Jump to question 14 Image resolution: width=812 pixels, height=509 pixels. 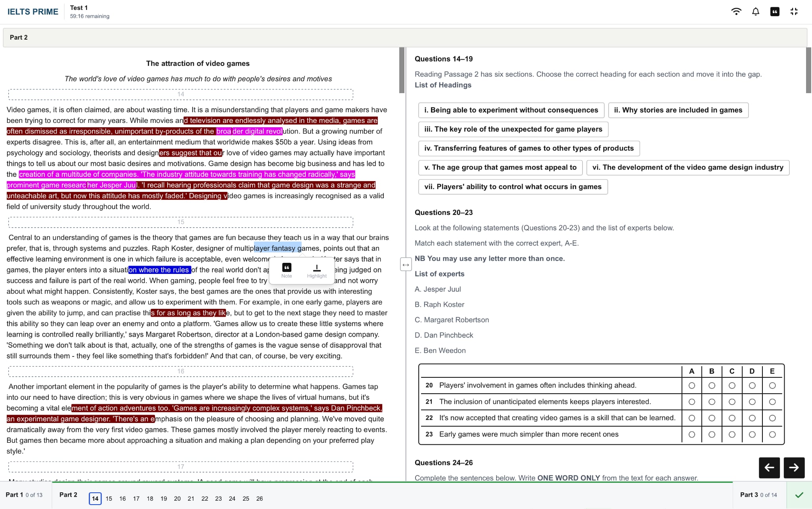(95, 499)
